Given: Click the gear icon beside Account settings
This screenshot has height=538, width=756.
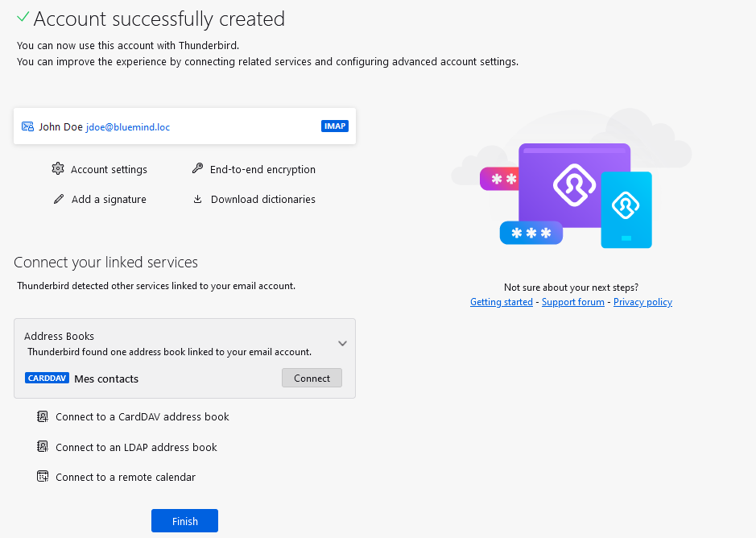Looking at the screenshot, I should 57,169.
